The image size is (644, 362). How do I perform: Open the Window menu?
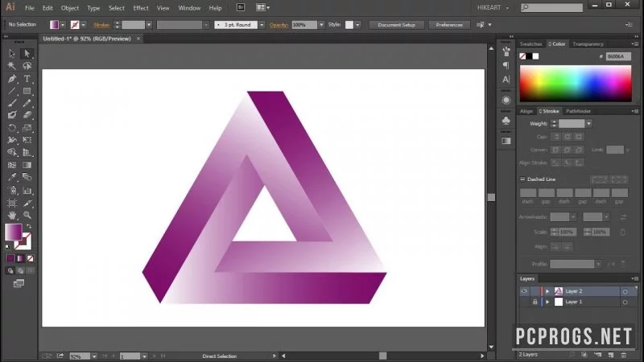point(189,8)
